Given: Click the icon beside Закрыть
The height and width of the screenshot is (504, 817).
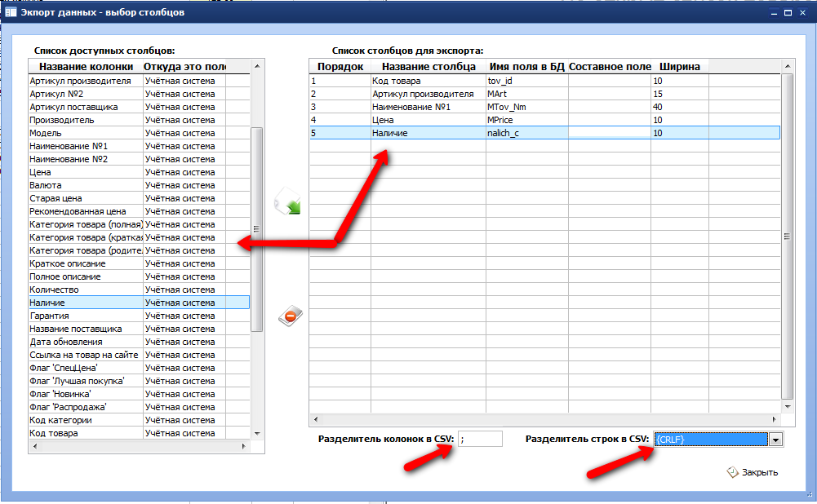Looking at the screenshot, I should pyautogui.click(x=733, y=471).
